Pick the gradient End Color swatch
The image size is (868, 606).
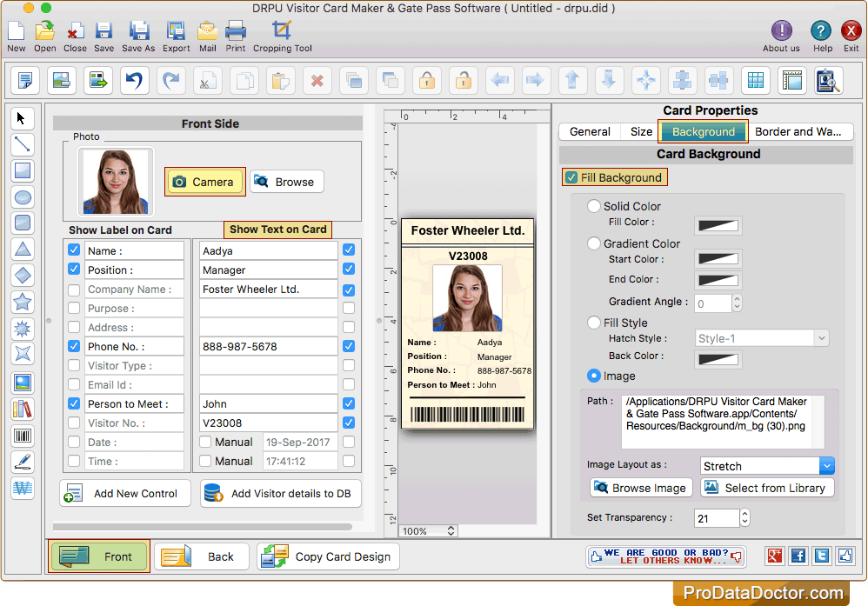(718, 280)
